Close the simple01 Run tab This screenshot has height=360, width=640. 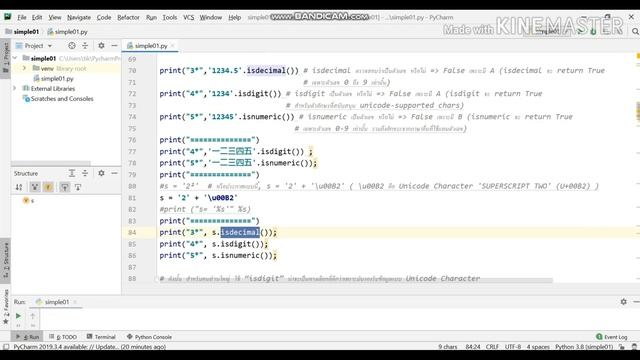(x=75, y=302)
